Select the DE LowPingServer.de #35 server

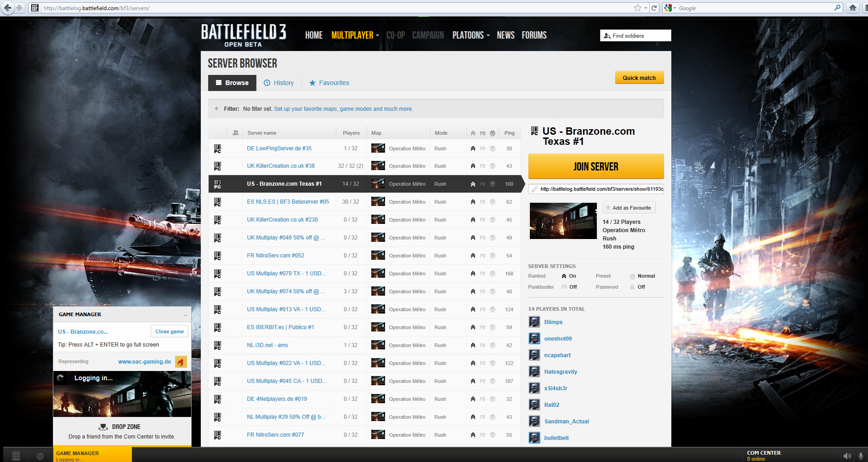(364, 148)
